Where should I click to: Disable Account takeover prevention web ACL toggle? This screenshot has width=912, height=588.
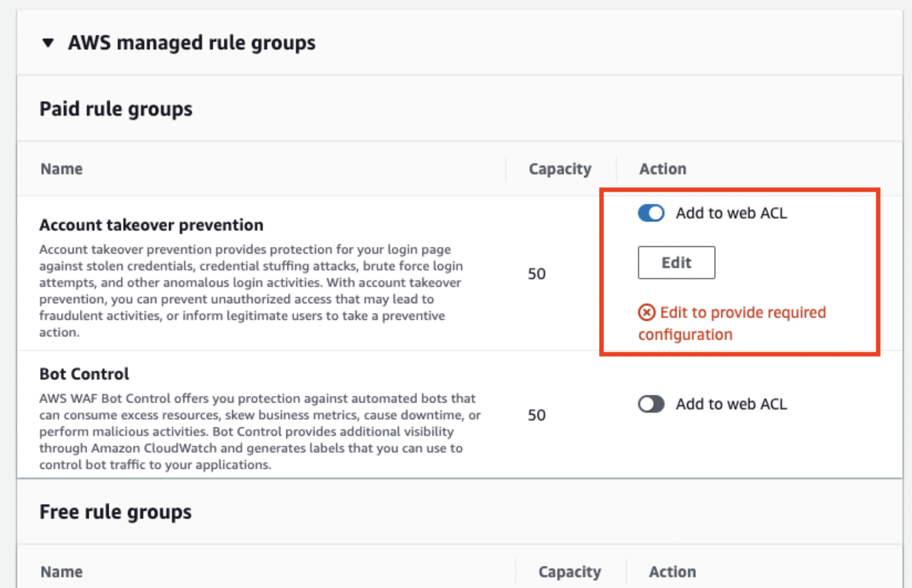(651, 213)
